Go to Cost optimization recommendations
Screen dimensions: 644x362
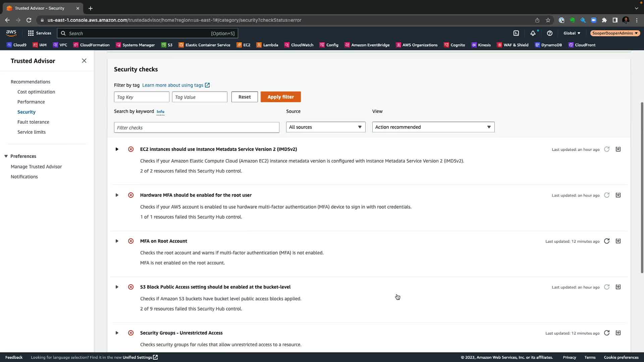[36, 92]
